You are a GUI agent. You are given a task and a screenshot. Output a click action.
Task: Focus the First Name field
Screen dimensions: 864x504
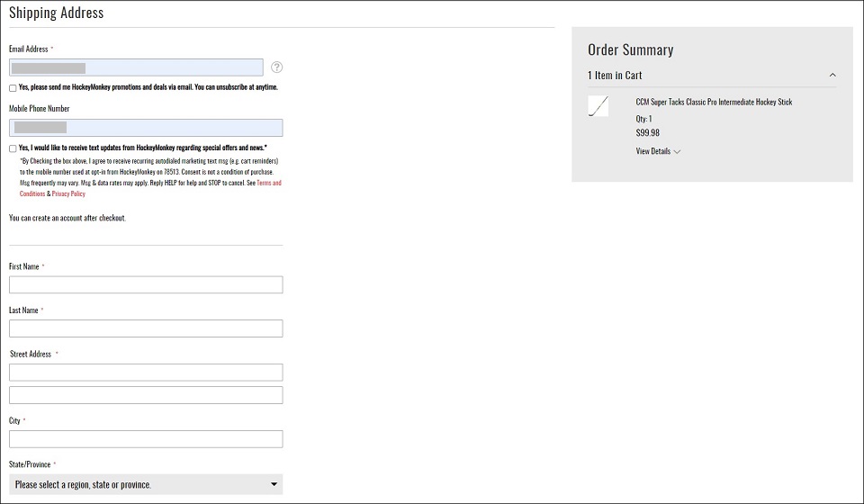pyautogui.click(x=146, y=284)
